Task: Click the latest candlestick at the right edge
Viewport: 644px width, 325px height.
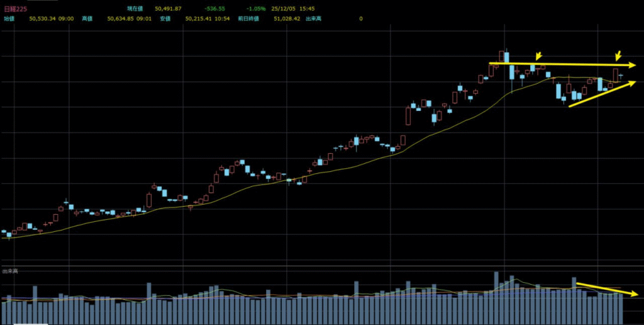Action: (621, 76)
